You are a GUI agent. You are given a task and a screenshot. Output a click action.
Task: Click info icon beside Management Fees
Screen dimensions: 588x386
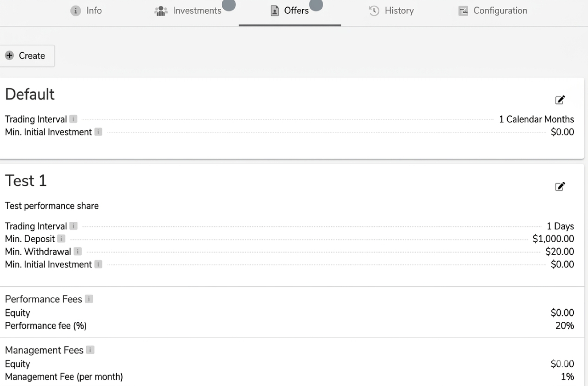90,350
